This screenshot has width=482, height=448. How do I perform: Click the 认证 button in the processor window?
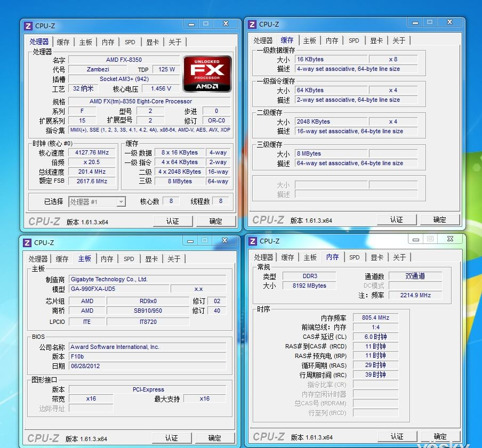click(x=173, y=221)
